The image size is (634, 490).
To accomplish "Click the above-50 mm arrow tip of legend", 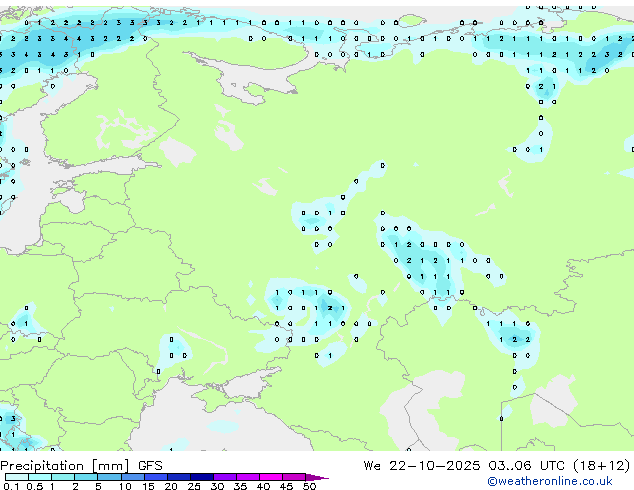I will tap(317, 478).
